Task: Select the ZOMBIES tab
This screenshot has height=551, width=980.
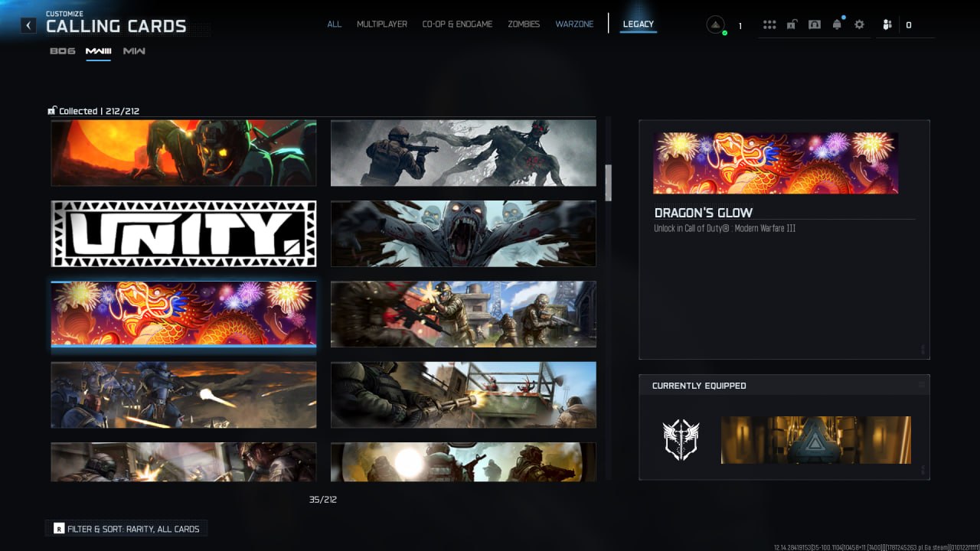Action: point(524,24)
